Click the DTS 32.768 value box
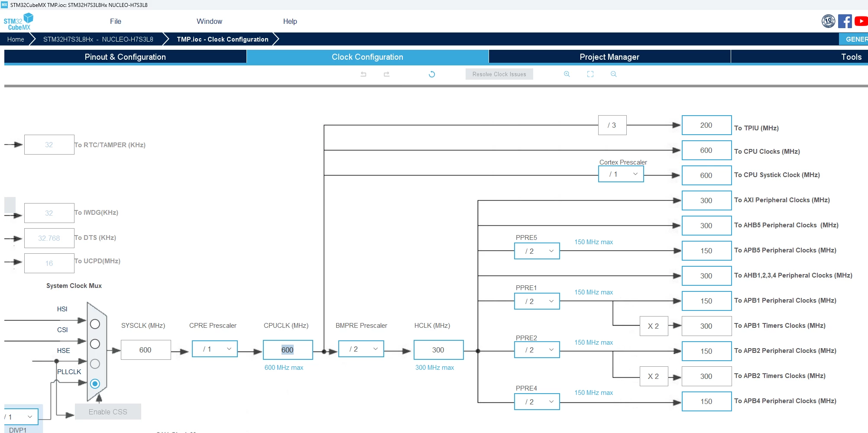The height and width of the screenshot is (433, 868). pyautogui.click(x=49, y=238)
